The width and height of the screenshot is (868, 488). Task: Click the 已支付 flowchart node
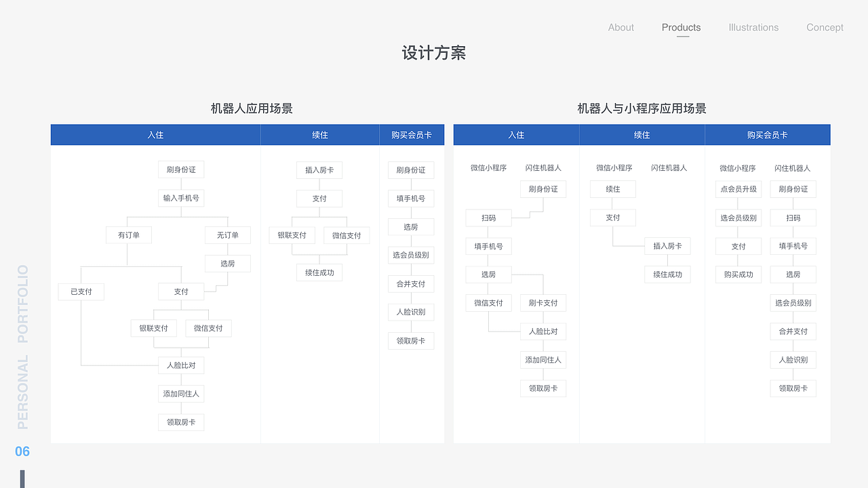click(x=81, y=291)
